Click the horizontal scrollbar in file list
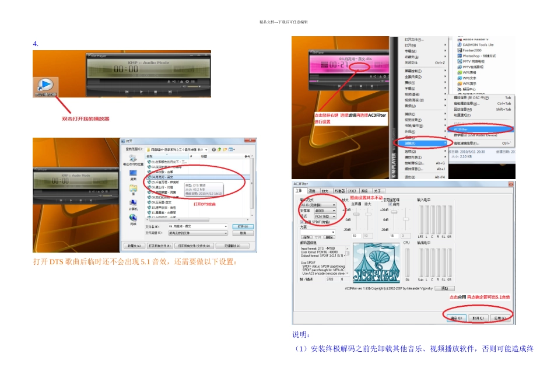This screenshot has height=392, width=554. [x=180, y=219]
